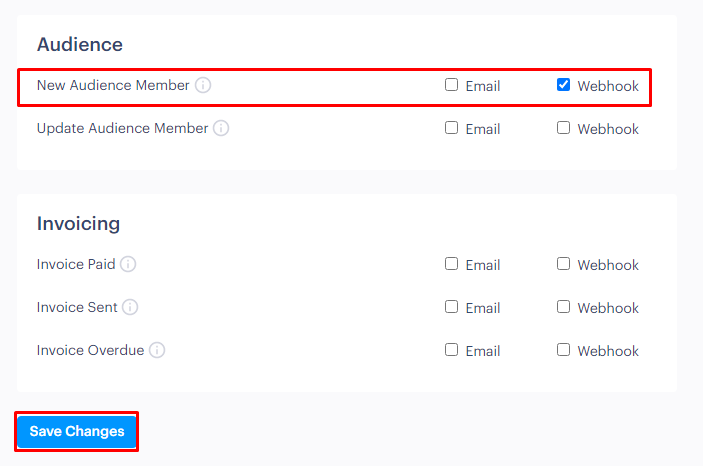Click the Invoice Paid info icon
Screen dimensions: 703x466
128,264
